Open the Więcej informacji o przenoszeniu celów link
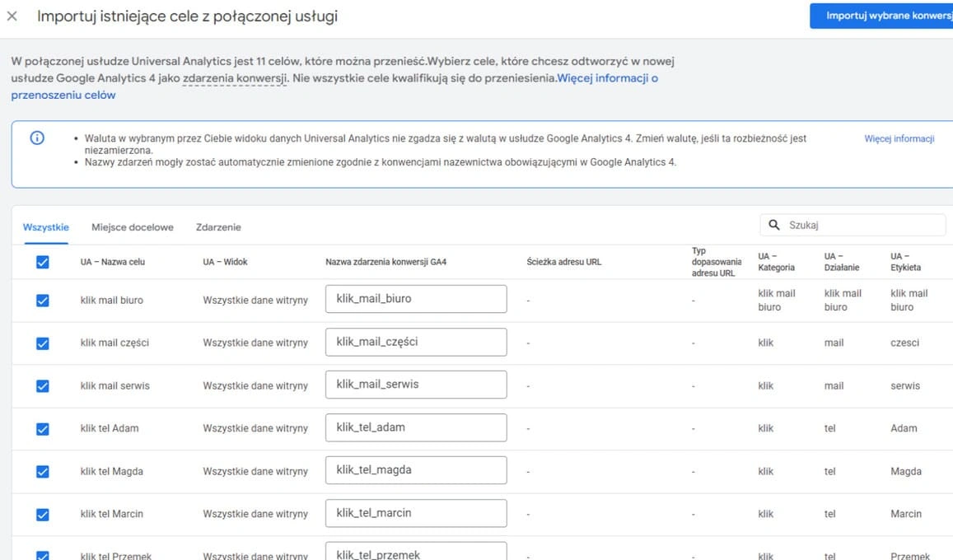The width and height of the screenshot is (953, 560). coord(607,79)
